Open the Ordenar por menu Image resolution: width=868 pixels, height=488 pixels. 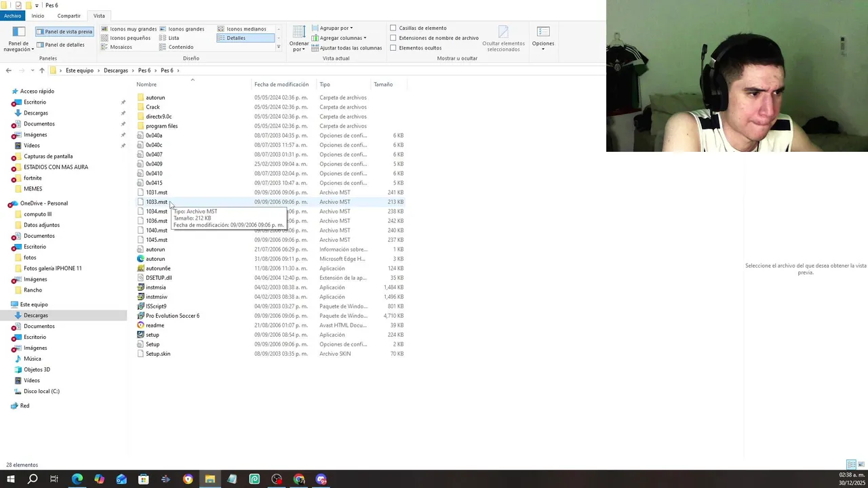pyautogui.click(x=299, y=39)
